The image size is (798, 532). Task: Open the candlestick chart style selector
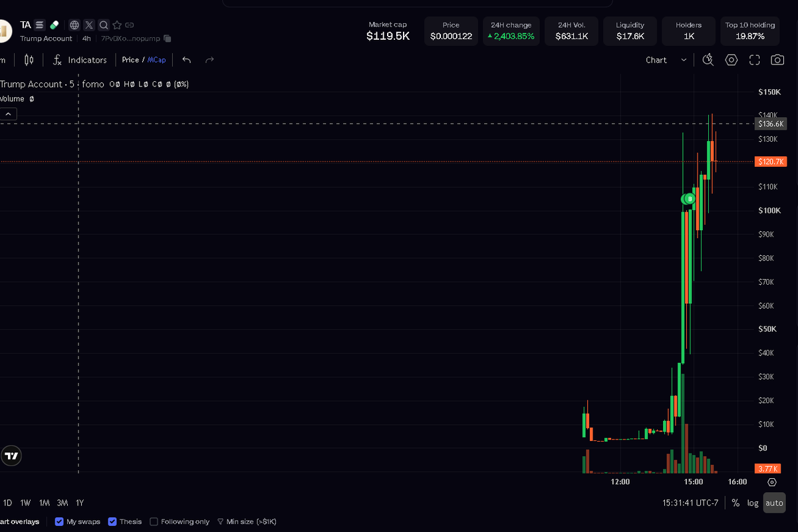pyautogui.click(x=29, y=60)
